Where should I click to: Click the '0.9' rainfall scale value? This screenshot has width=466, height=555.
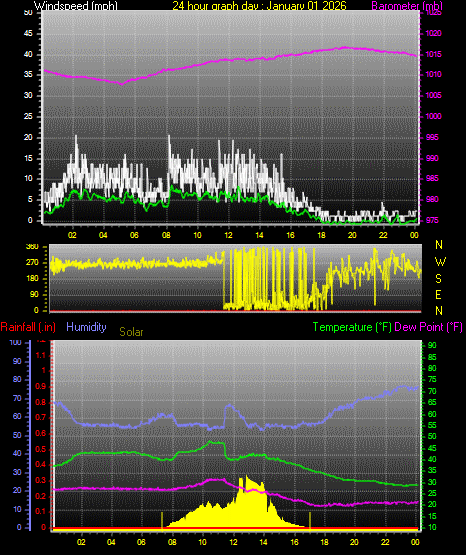click(x=41, y=386)
